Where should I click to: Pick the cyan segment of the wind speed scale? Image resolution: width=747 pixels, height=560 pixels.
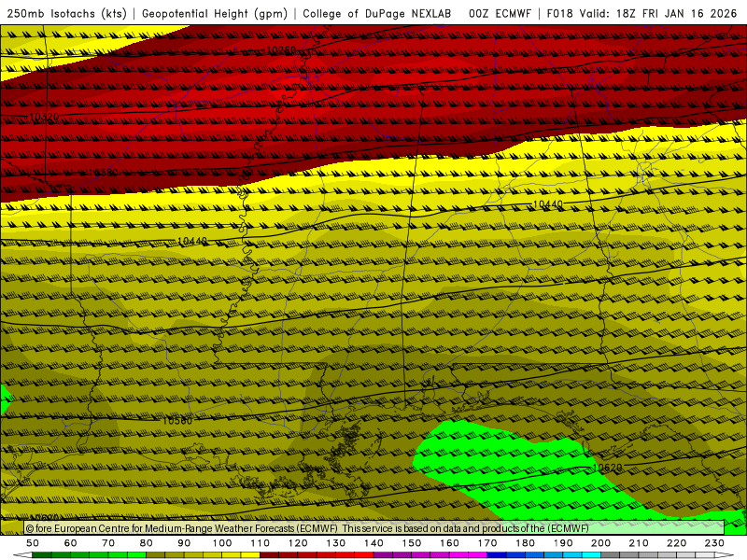tap(591, 555)
